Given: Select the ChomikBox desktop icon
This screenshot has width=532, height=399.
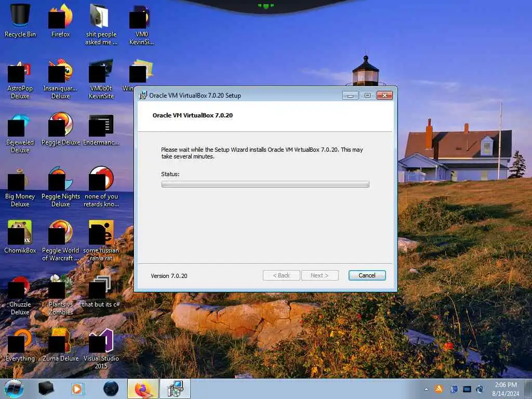Looking at the screenshot, I should click(x=20, y=237).
